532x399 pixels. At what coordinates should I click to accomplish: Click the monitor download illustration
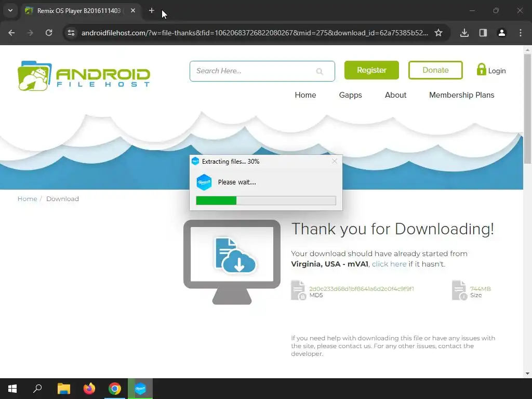(232, 262)
